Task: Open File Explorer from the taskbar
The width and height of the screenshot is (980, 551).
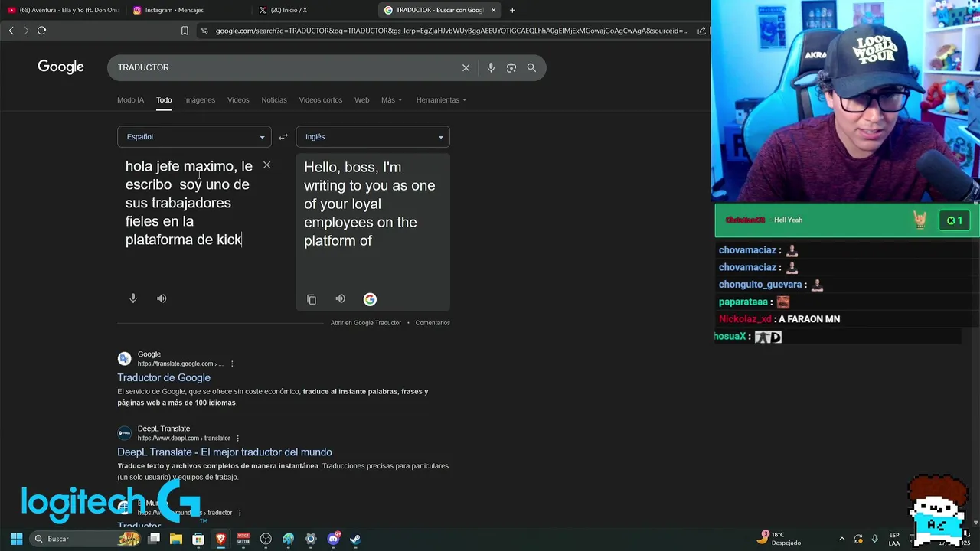Action: (x=176, y=539)
